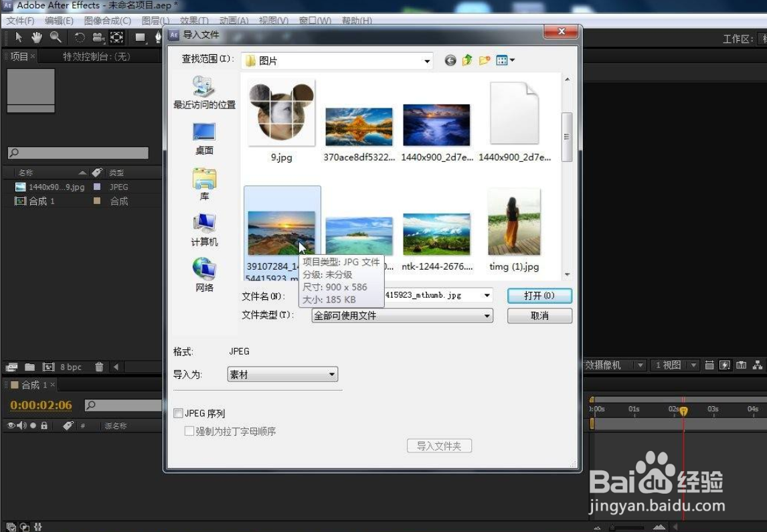
Task: Click the curly braces icon at timeline bottom
Action: pyautogui.click(x=37, y=527)
